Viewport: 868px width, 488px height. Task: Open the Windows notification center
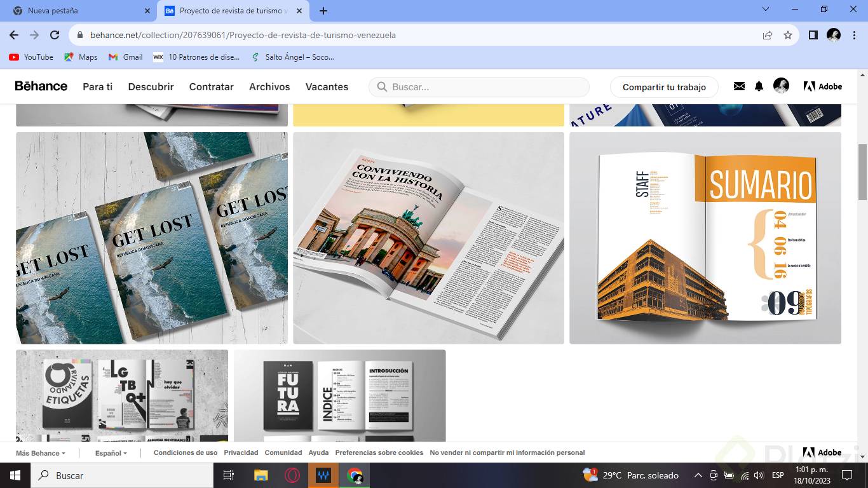(x=846, y=475)
